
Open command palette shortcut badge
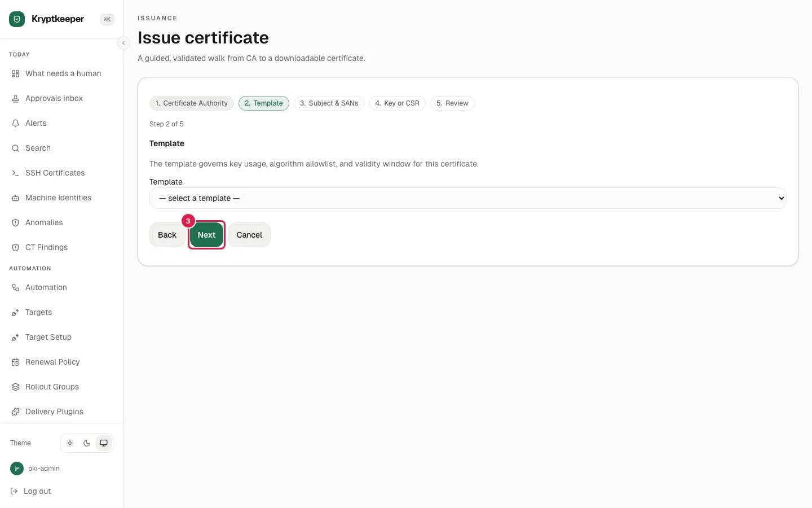pyautogui.click(x=107, y=19)
